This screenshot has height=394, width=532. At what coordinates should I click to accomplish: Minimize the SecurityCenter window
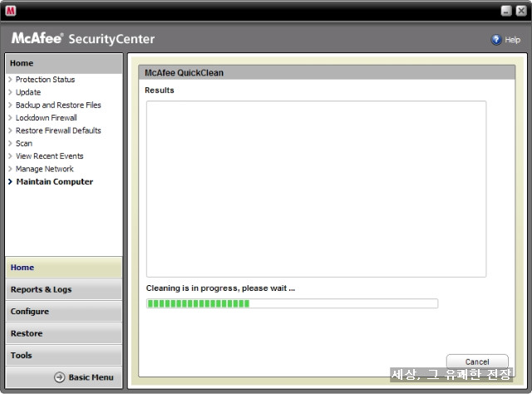pyautogui.click(x=506, y=11)
